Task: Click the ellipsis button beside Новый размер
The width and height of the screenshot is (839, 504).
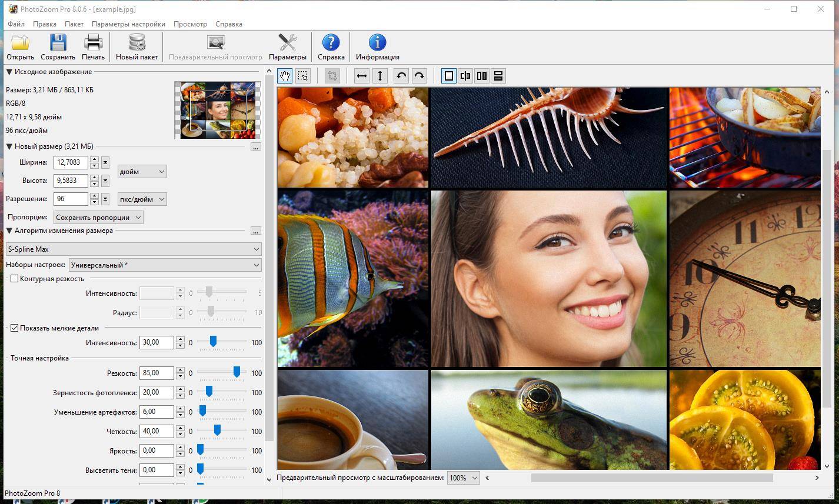Action: [255, 147]
